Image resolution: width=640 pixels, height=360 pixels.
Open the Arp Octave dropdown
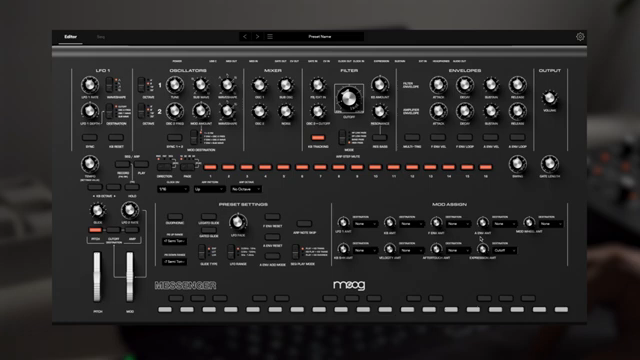pyautogui.click(x=246, y=189)
